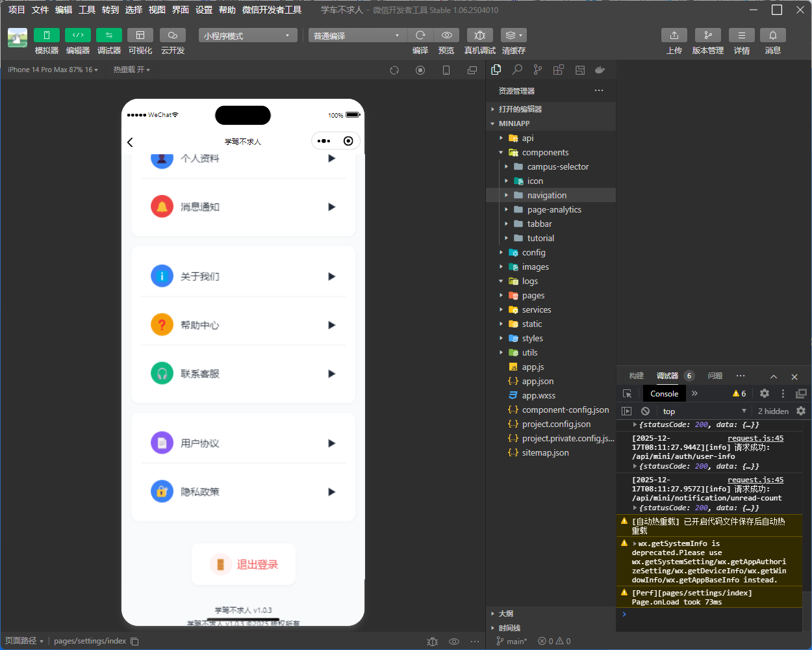Click the Upload icon in toolbar

tap(674, 35)
